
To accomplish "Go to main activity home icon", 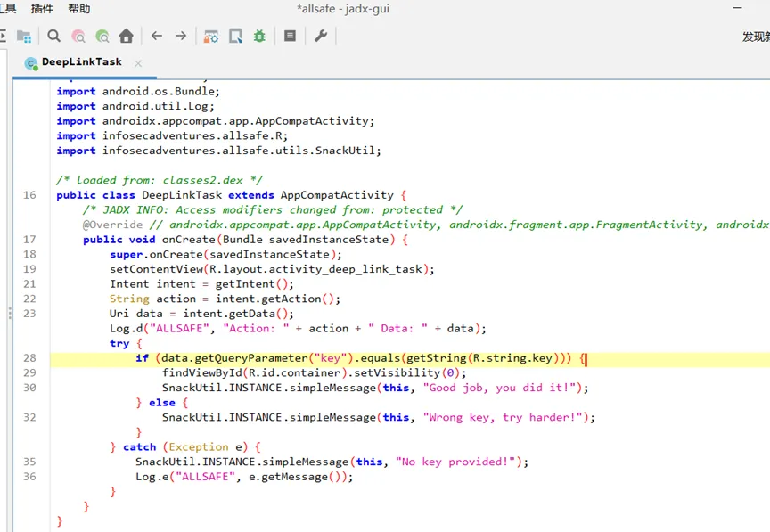I will tap(127, 36).
